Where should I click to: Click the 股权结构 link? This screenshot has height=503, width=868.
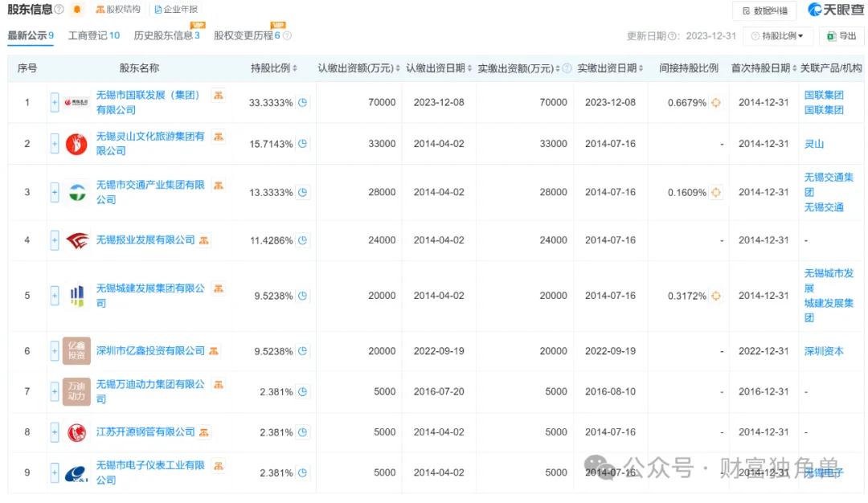pyautogui.click(x=118, y=10)
